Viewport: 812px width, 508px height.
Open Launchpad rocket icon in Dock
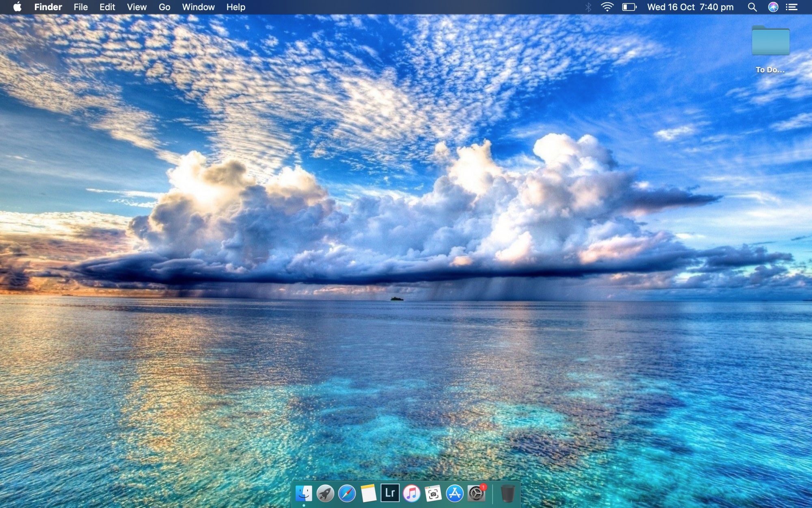pyautogui.click(x=325, y=493)
